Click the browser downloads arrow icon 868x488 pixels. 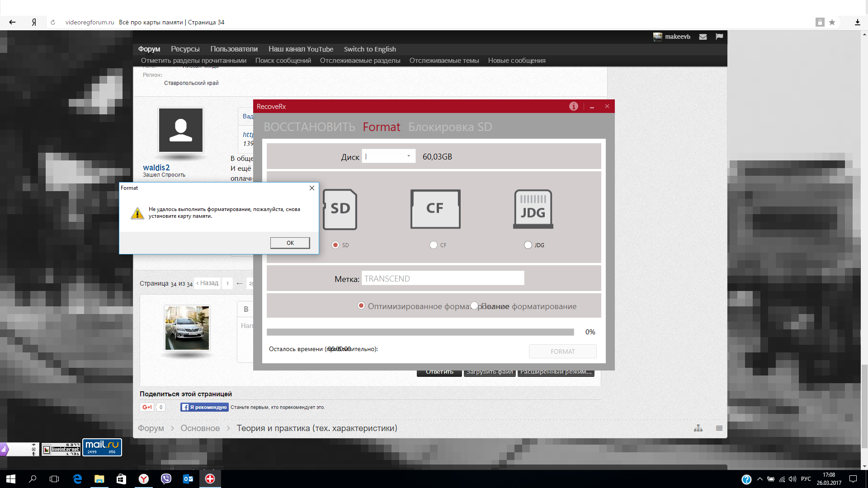coord(857,22)
